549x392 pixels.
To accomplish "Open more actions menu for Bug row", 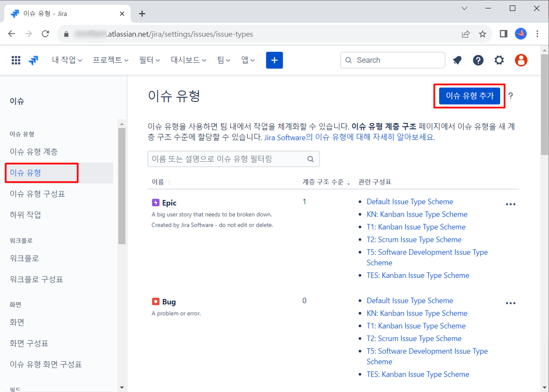I will (510, 303).
